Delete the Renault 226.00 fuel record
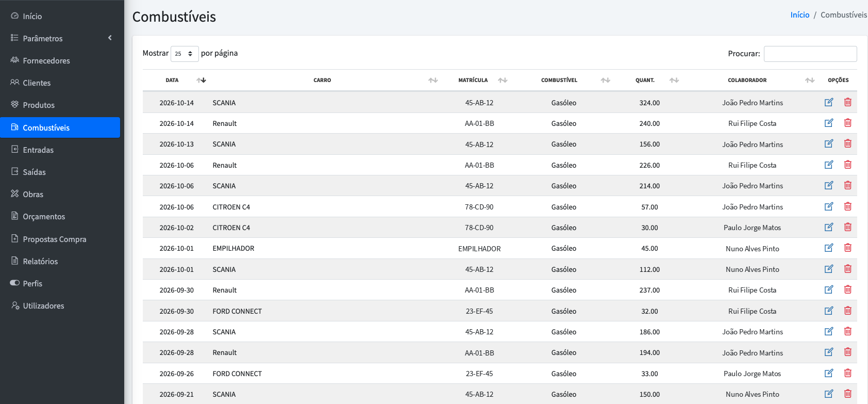Viewport: 868px width, 404px height. tap(848, 165)
